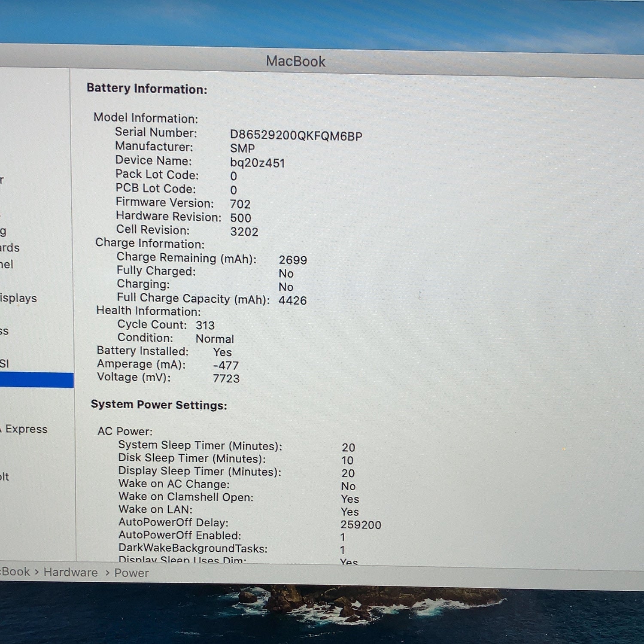
Task: Click the System Power Settings heading
Action: [x=159, y=405]
